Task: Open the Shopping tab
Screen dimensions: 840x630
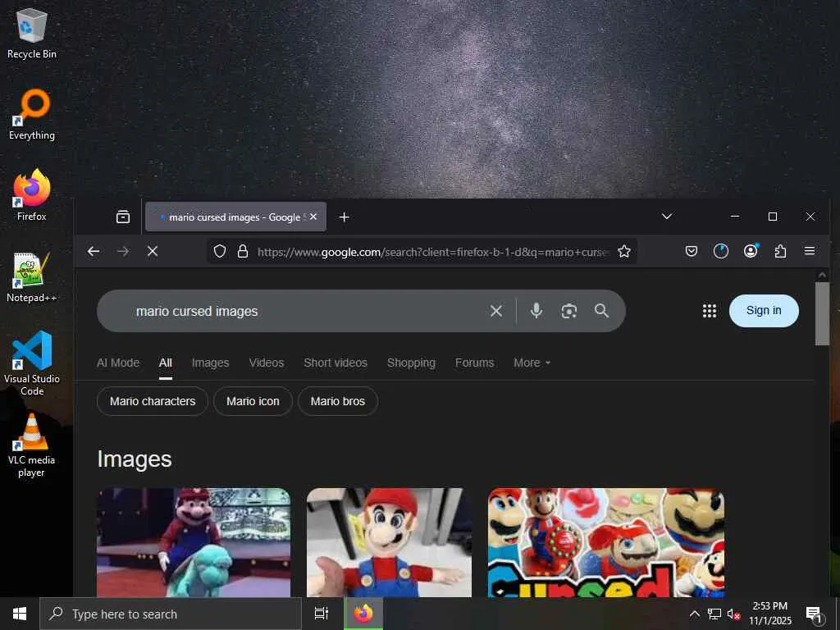Action: click(x=412, y=363)
